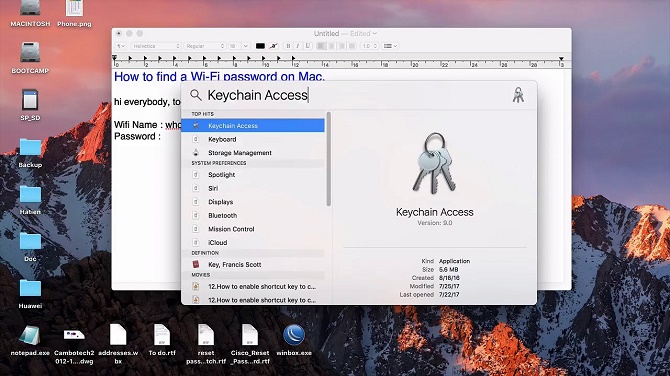Select the Phone.png desktop file
Image resolution: width=670 pixels, height=376 pixels.
[x=74, y=14]
